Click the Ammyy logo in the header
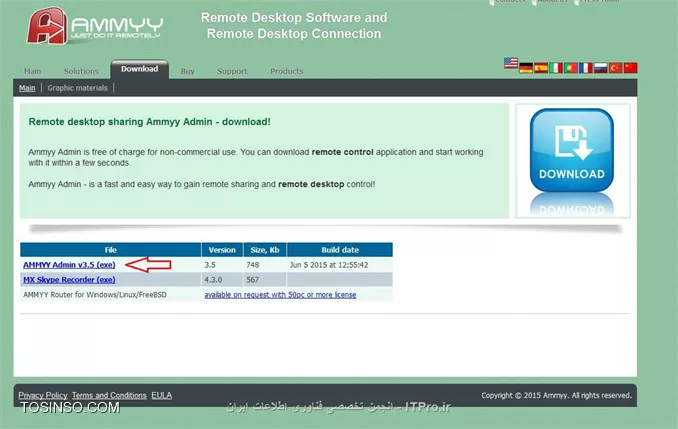 click(95, 26)
